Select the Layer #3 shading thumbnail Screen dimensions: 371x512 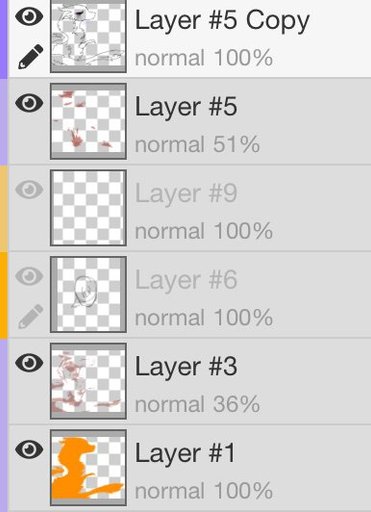tap(88, 381)
